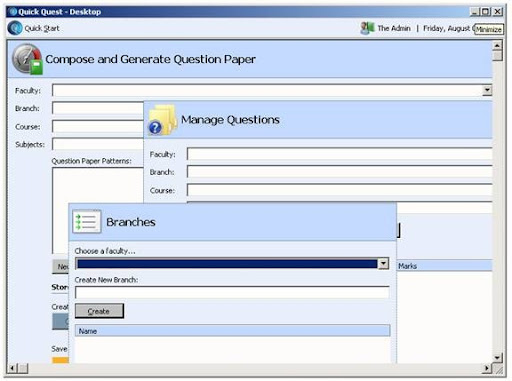512x381 pixels.
Task: Maximize the Quick Quest window
Action: (486, 12)
